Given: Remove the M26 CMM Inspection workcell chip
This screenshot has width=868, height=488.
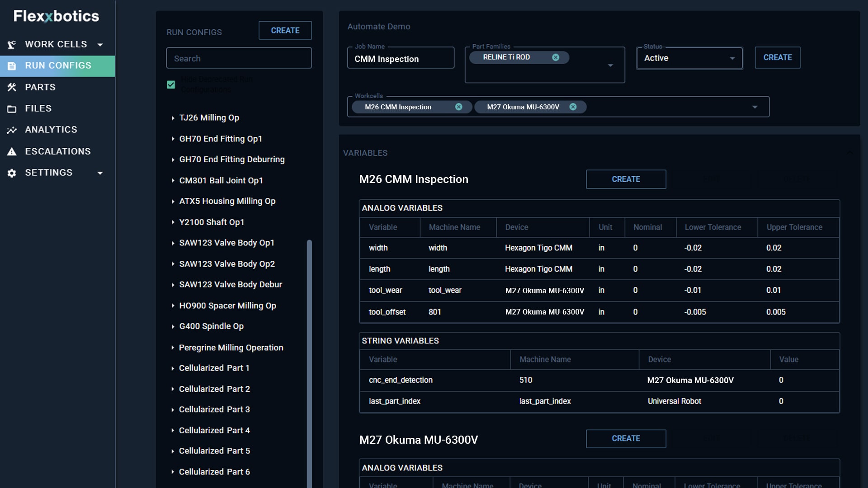Looking at the screenshot, I should coord(458,107).
